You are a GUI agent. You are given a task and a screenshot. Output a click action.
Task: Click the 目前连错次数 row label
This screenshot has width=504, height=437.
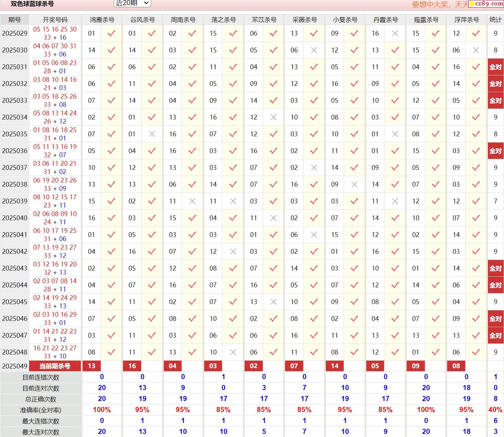pos(41,377)
